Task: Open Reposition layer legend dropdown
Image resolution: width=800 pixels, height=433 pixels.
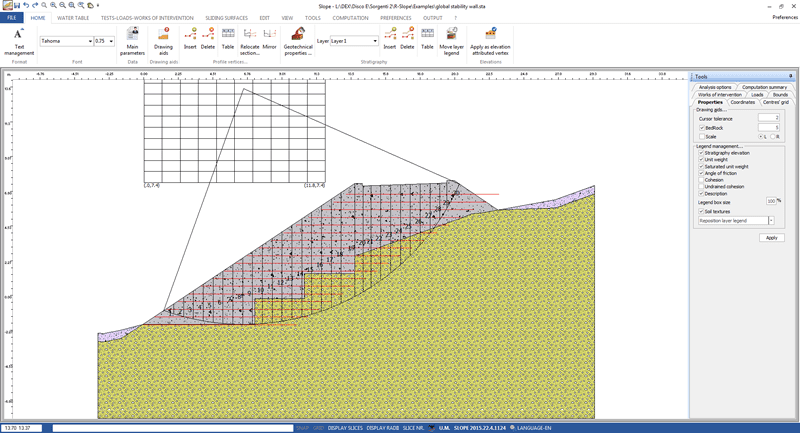Action: 771,221
